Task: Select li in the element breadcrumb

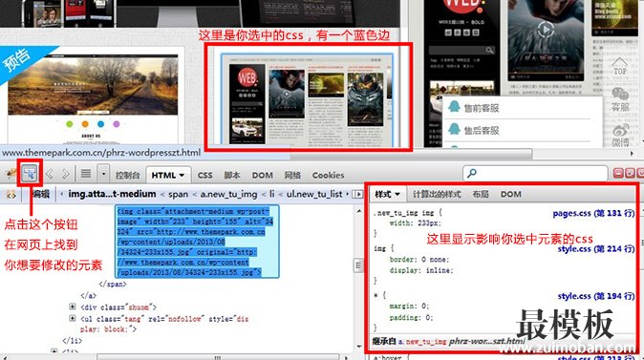Action: [x=272, y=194]
